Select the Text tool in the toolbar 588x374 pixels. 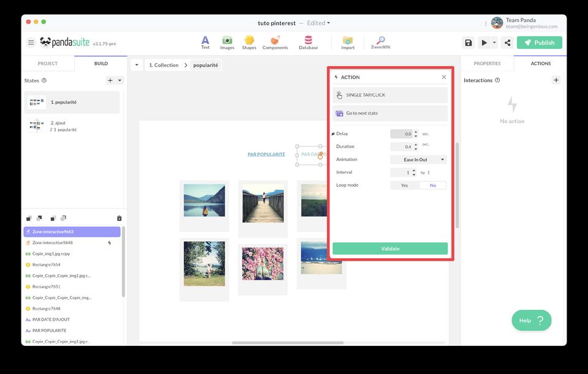pos(205,39)
